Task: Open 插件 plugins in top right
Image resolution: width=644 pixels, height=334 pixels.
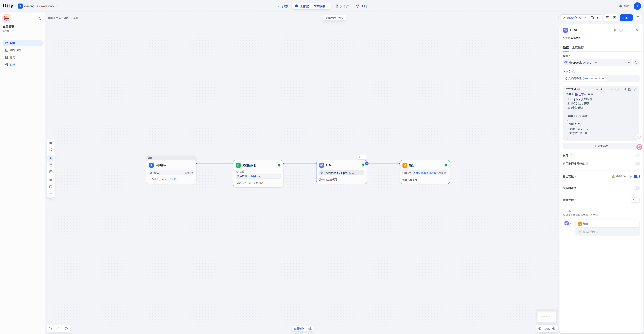Action: point(624,6)
